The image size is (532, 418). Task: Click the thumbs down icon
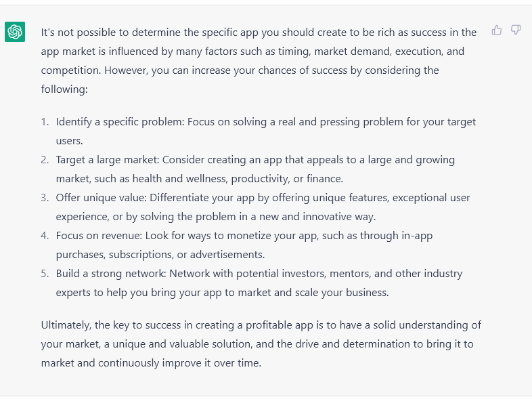(516, 30)
